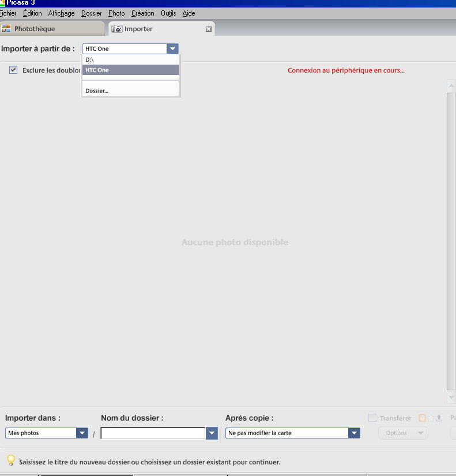
Task: Click the Photothèque grid icon
Action: click(x=6, y=29)
